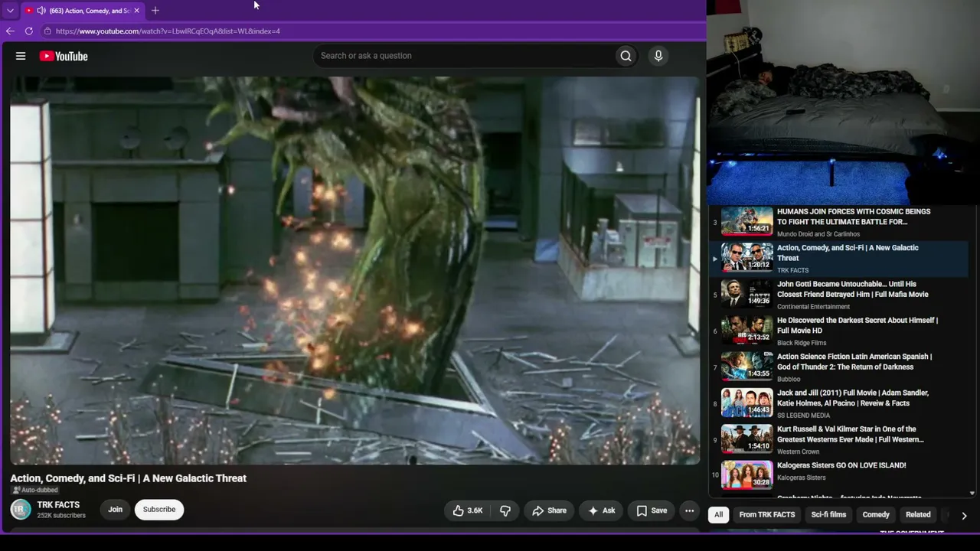This screenshot has height=551, width=980.
Task: Mute the tab using its speaker icon
Action: coord(41,11)
